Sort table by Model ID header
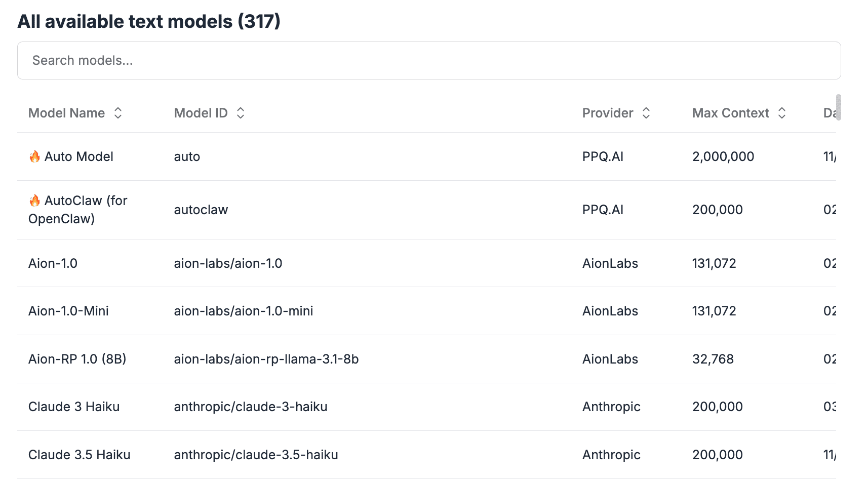868x481 pixels. (201, 113)
